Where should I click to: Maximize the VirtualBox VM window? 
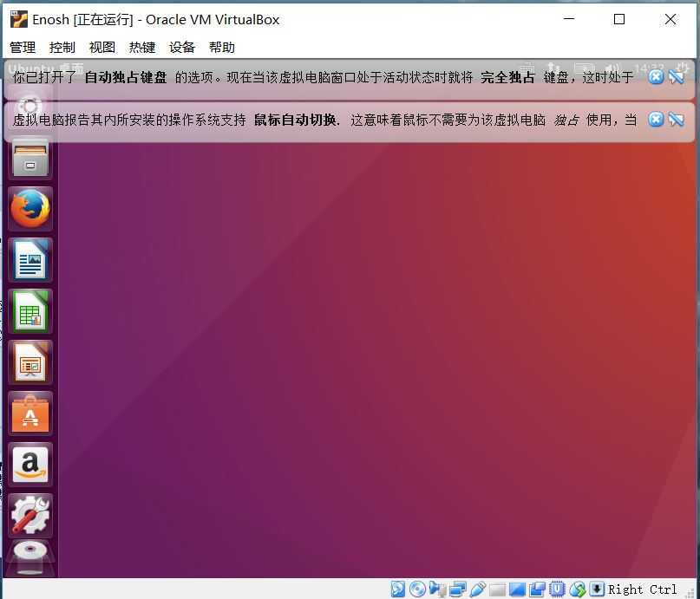tap(619, 19)
